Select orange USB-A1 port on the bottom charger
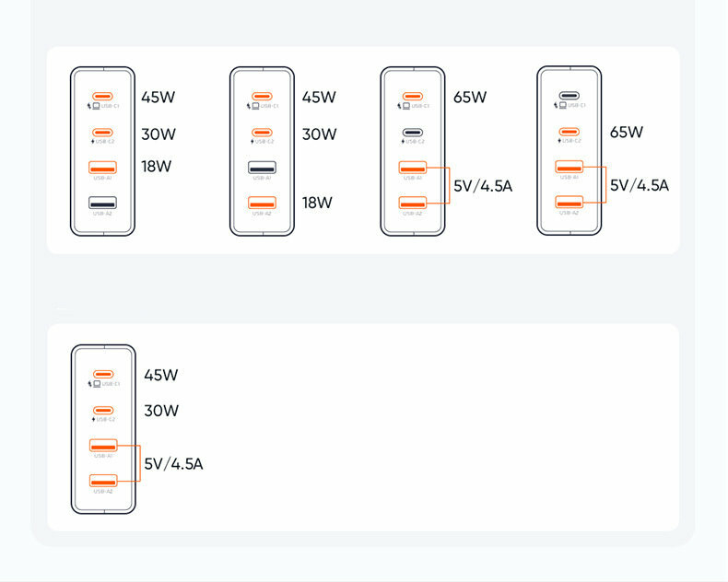The height and width of the screenshot is (582, 728). click(102, 446)
